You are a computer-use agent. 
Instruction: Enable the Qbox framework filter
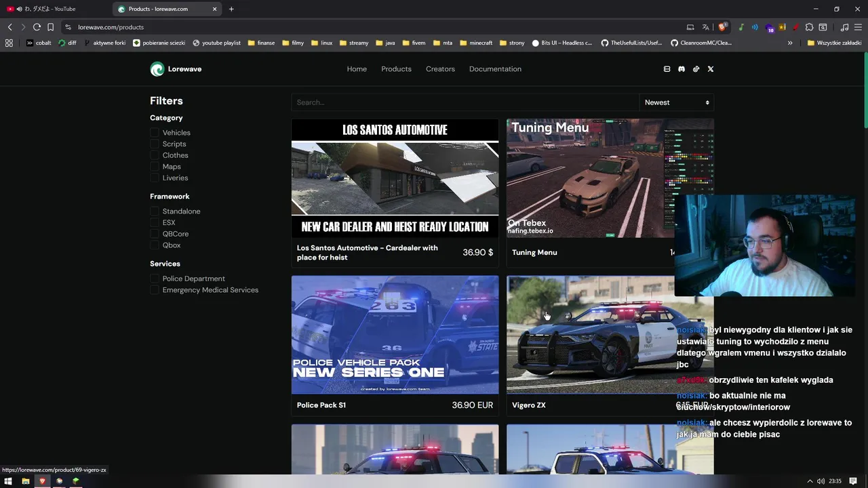click(x=155, y=245)
